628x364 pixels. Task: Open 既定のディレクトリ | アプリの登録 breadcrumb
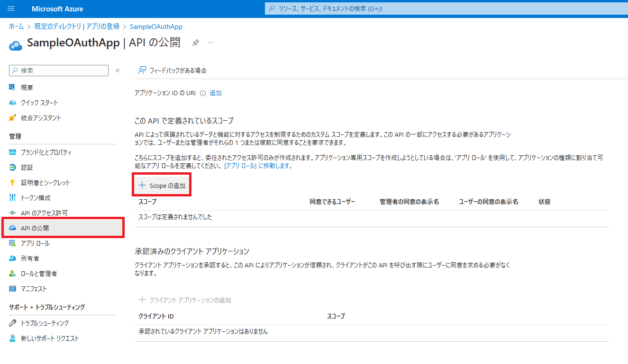point(77,27)
